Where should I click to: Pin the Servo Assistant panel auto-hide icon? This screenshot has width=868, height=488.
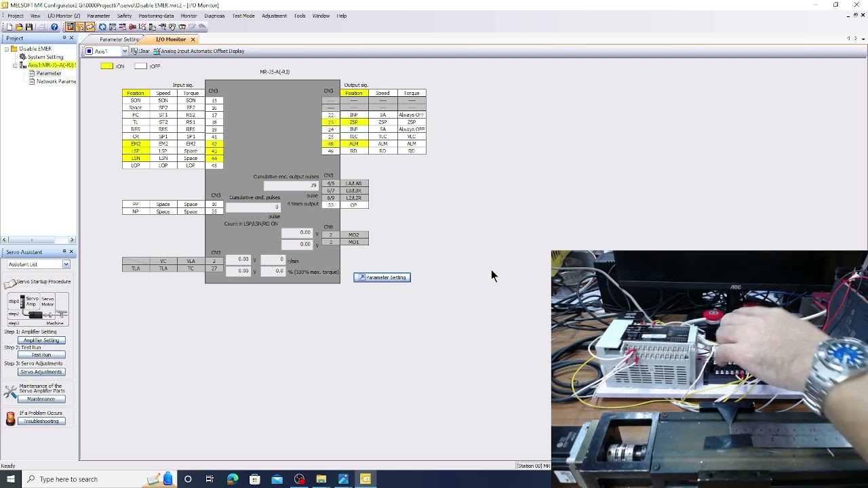pos(64,252)
